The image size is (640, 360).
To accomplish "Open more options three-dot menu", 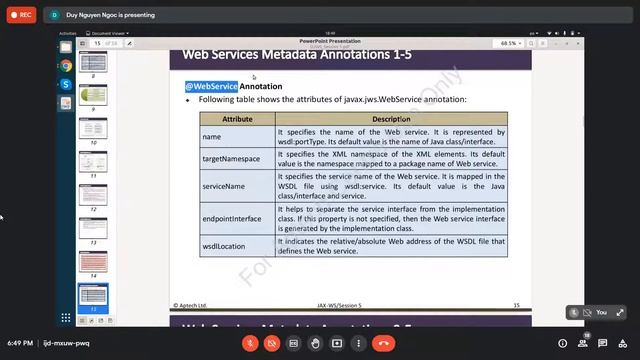I will [x=358, y=343].
